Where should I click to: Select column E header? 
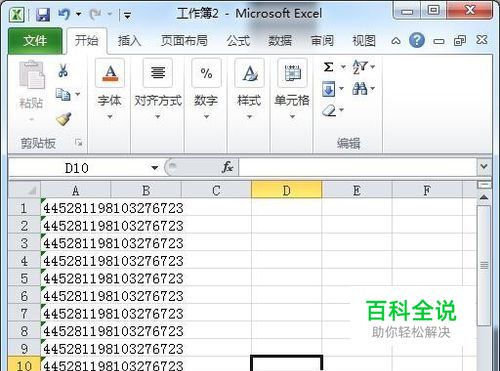[357, 191]
